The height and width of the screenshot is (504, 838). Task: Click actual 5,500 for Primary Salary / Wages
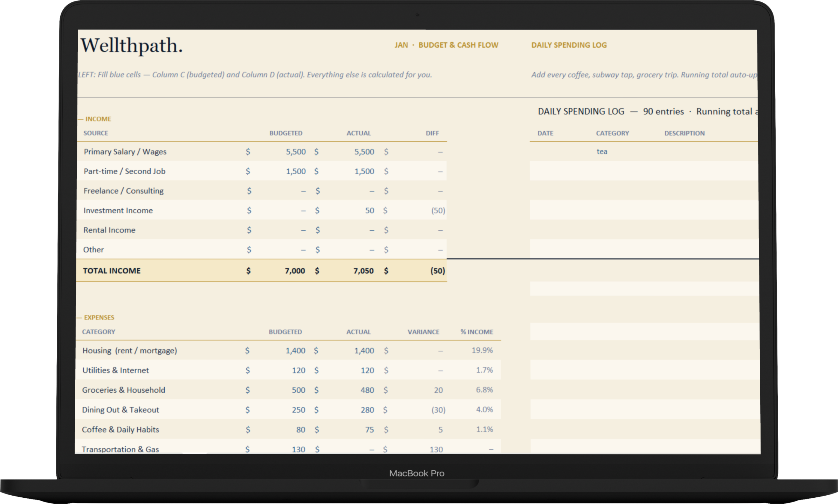[364, 152]
